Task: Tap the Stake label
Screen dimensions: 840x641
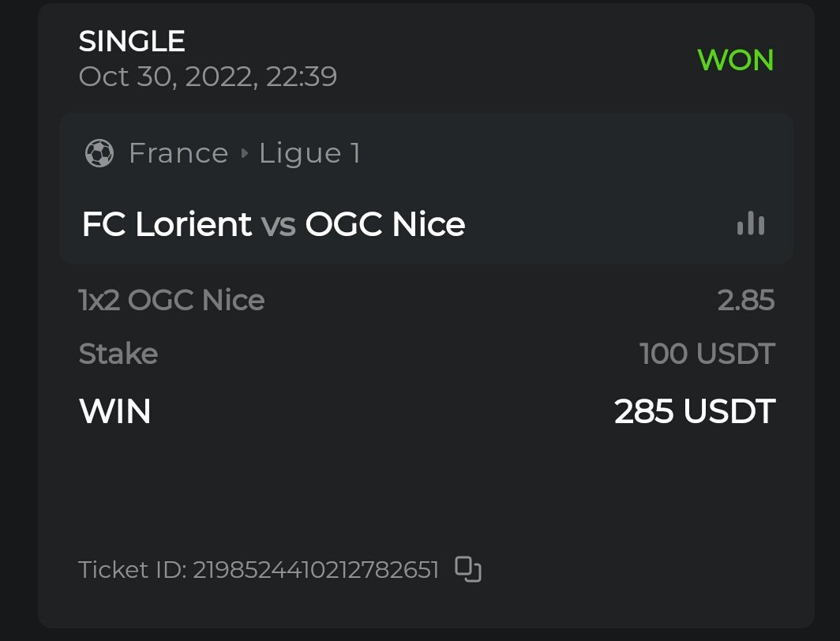Action: click(x=118, y=354)
